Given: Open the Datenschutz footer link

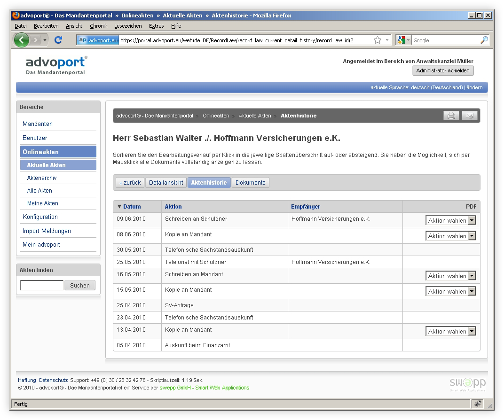Looking at the screenshot, I should point(53,380).
